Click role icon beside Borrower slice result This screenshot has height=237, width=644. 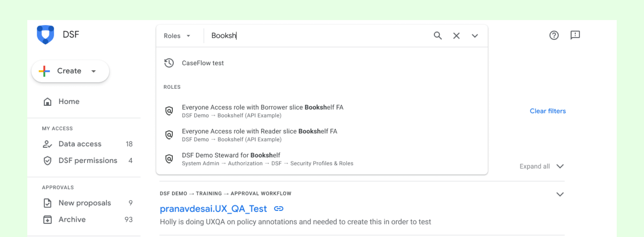click(x=169, y=111)
